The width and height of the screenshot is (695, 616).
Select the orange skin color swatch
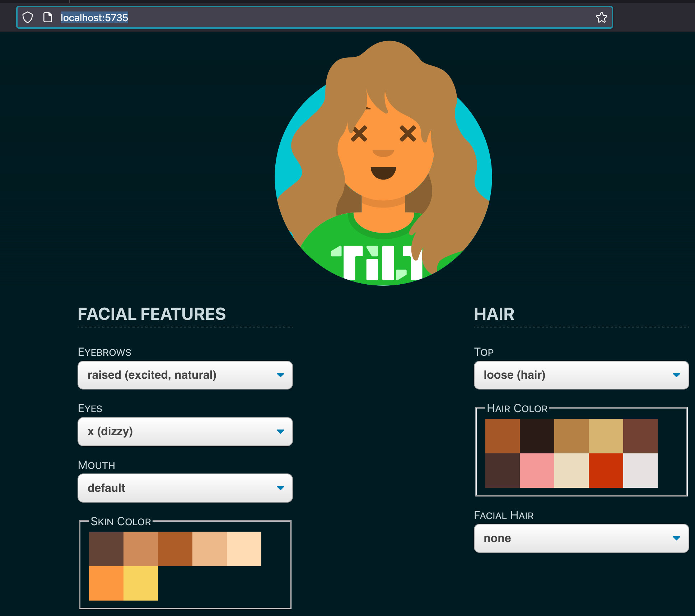pos(106,583)
